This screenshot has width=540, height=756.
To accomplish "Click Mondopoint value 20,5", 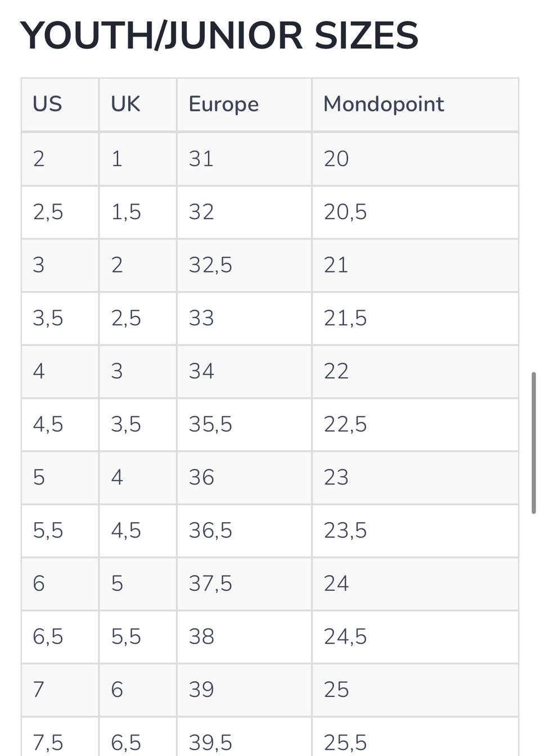I will (345, 212).
